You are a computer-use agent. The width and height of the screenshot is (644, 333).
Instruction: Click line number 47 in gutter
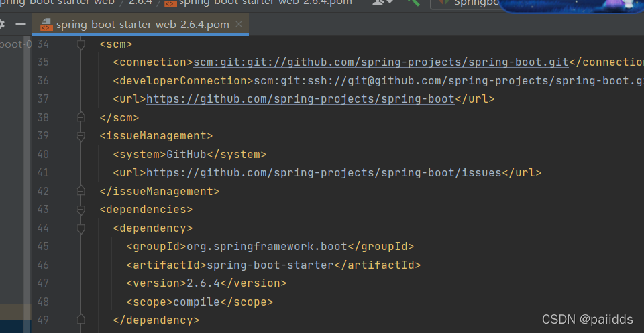pyautogui.click(x=43, y=283)
